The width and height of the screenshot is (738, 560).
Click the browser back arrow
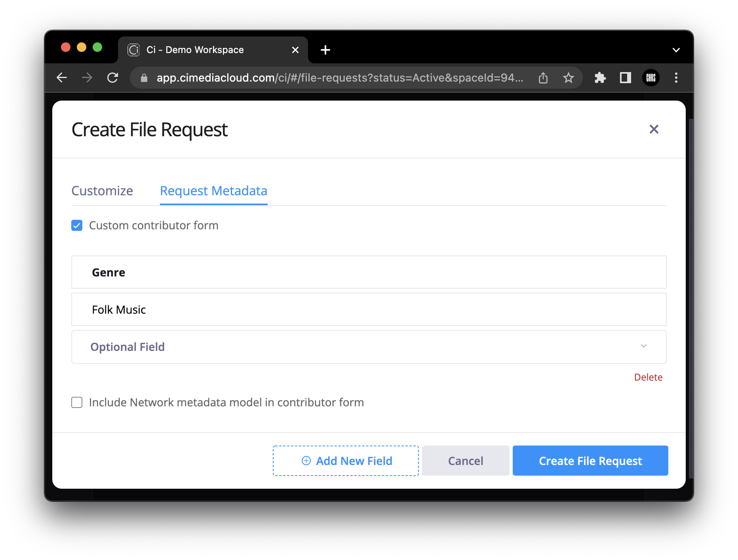coord(62,78)
